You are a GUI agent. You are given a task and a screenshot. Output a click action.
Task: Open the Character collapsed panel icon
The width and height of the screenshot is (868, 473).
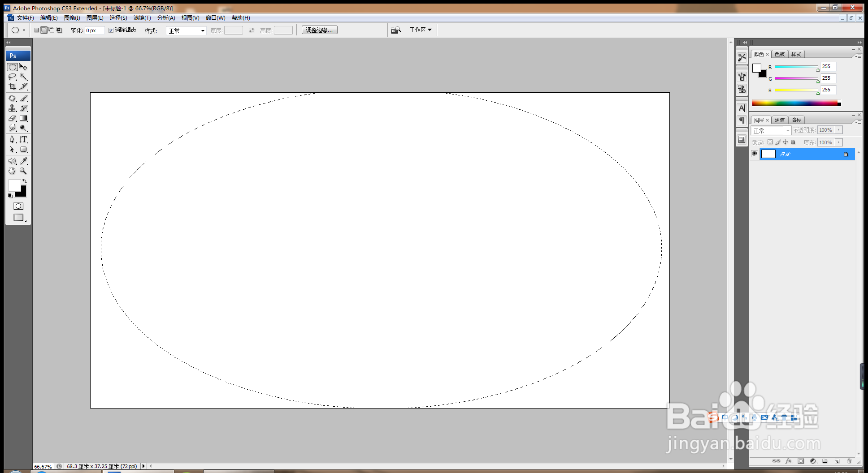(742, 108)
